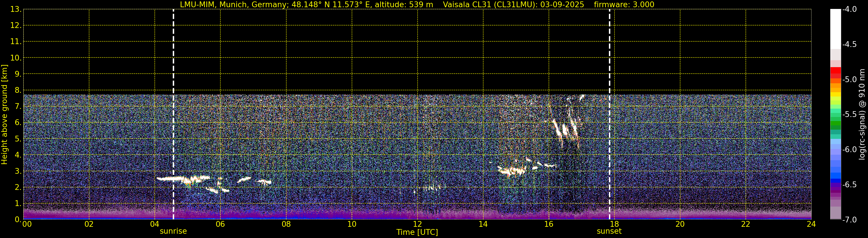The height and width of the screenshot is (238, 868).
Task: Click time-axis tick label 14
Action: coord(483,224)
